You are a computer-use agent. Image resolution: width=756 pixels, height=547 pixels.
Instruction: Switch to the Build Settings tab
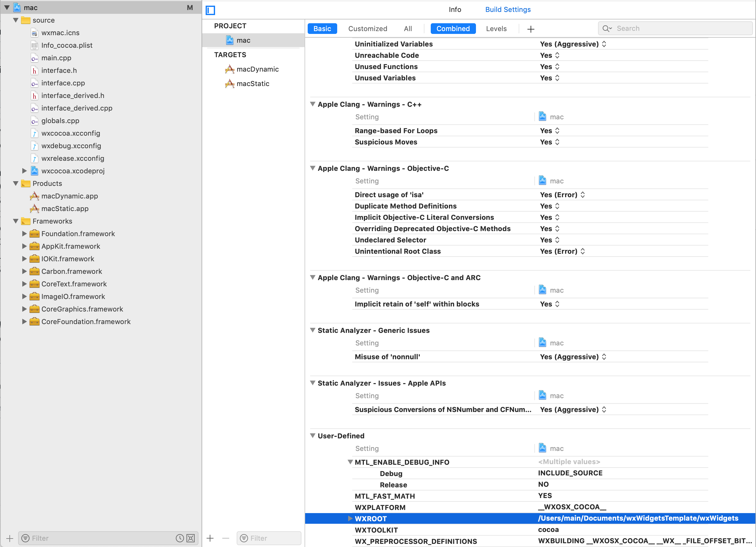[508, 10]
